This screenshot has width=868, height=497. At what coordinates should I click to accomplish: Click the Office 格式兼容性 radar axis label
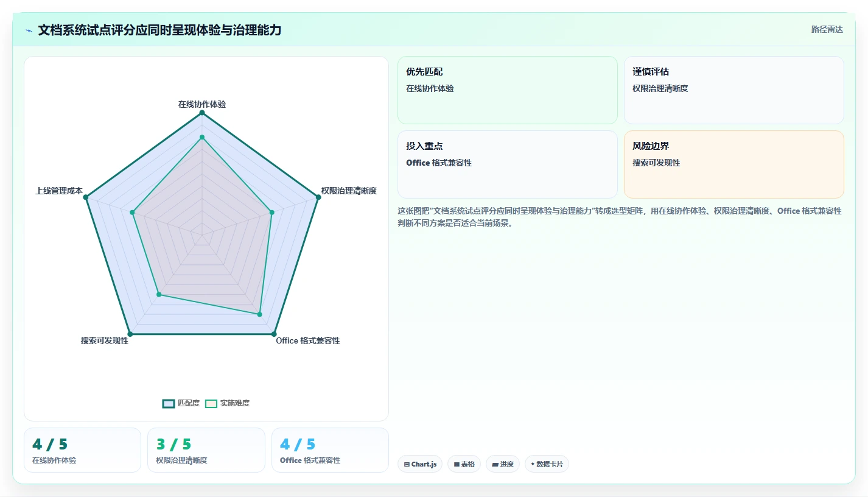pyautogui.click(x=308, y=340)
